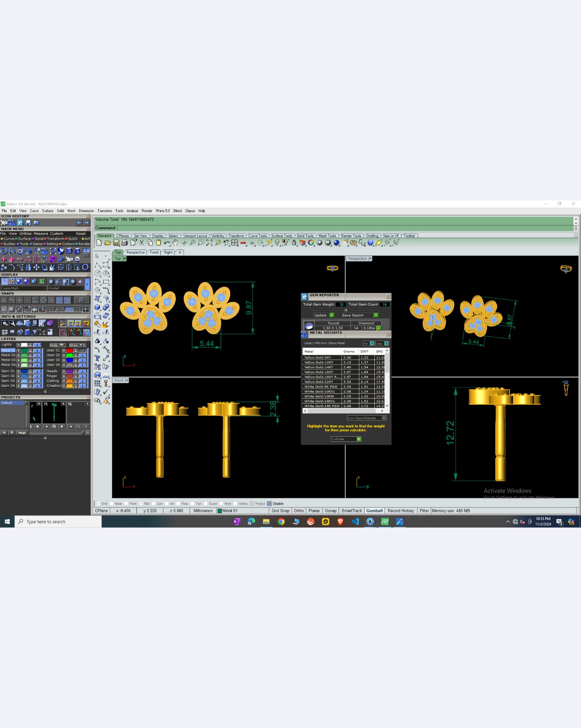Click the red User 01 layer color swatch
Viewport: 581px width, 728px height.
pyautogui.click(x=70, y=350)
